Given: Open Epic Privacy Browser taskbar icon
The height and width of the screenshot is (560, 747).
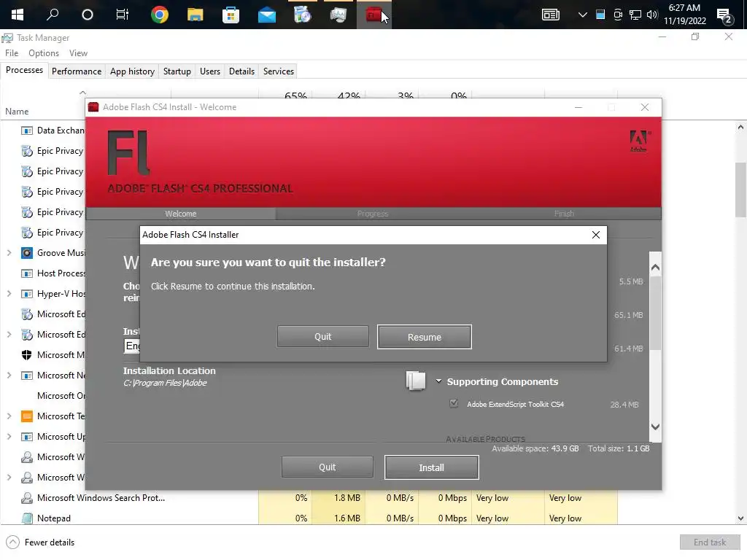Looking at the screenshot, I should click(302, 15).
